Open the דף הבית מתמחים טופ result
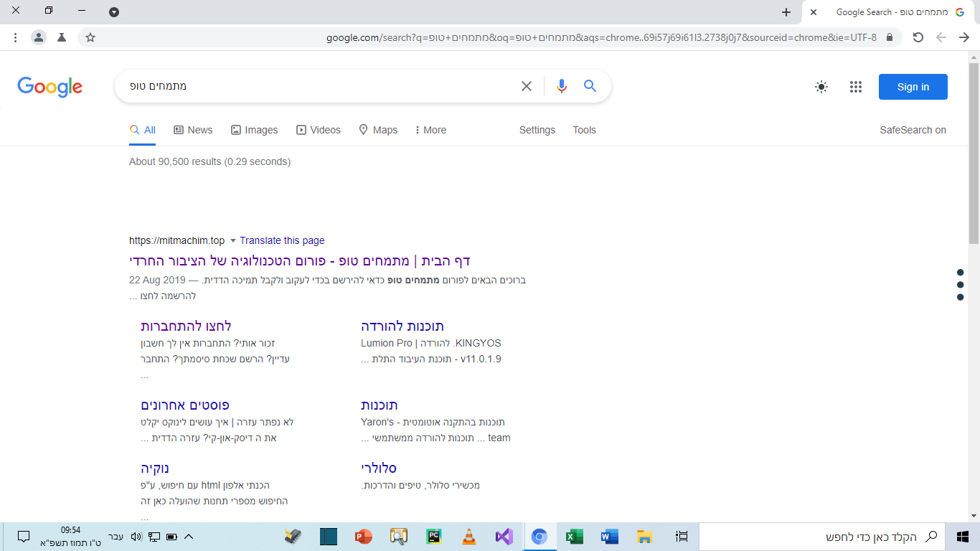Viewport: 980px width, 551px height. click(300, 260)
